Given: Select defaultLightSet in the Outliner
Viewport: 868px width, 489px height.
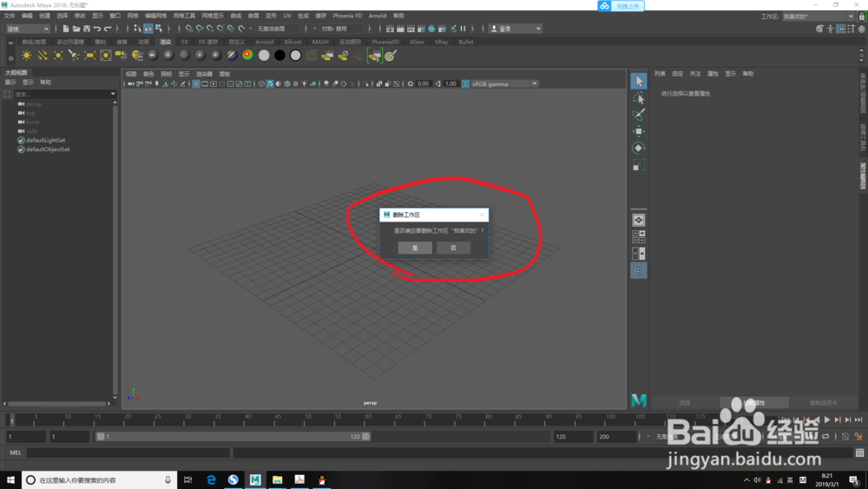Looking at the screenshot, I should click(45, 140).
